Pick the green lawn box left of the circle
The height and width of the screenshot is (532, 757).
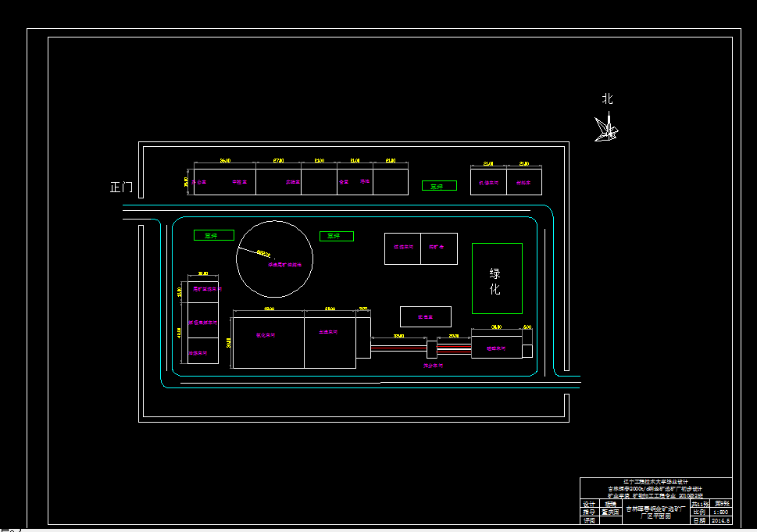(x=214, y=235)
